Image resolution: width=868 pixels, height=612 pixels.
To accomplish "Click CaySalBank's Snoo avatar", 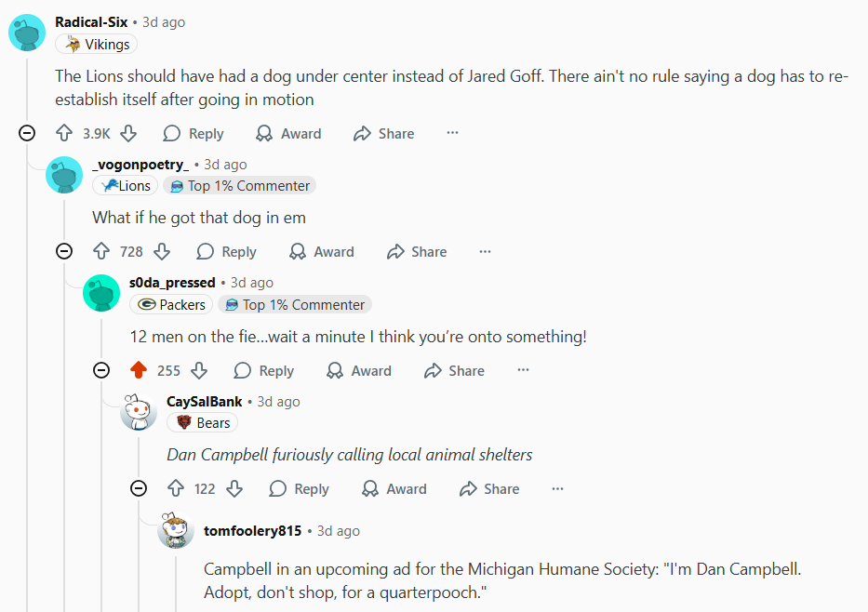I will tap(139, 412).
